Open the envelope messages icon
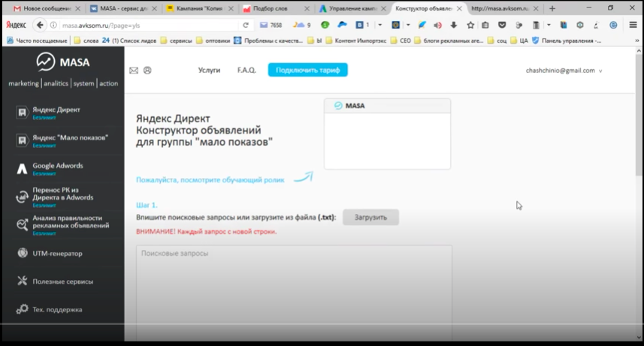644x346 pixels. [134, 71]
